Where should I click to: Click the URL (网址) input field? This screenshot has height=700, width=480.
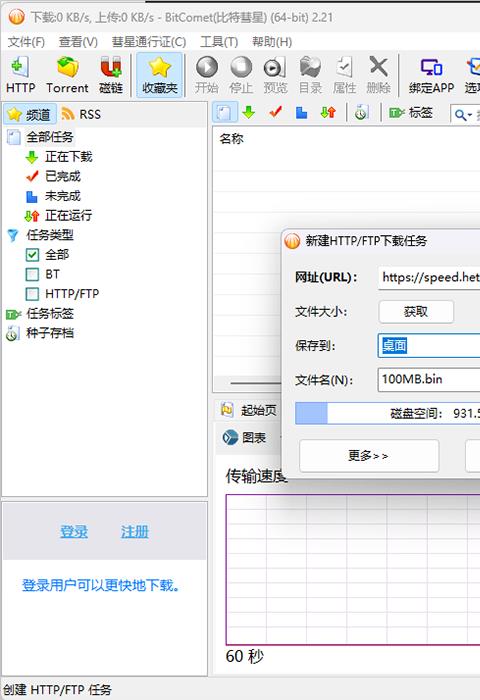click(429, 278)
